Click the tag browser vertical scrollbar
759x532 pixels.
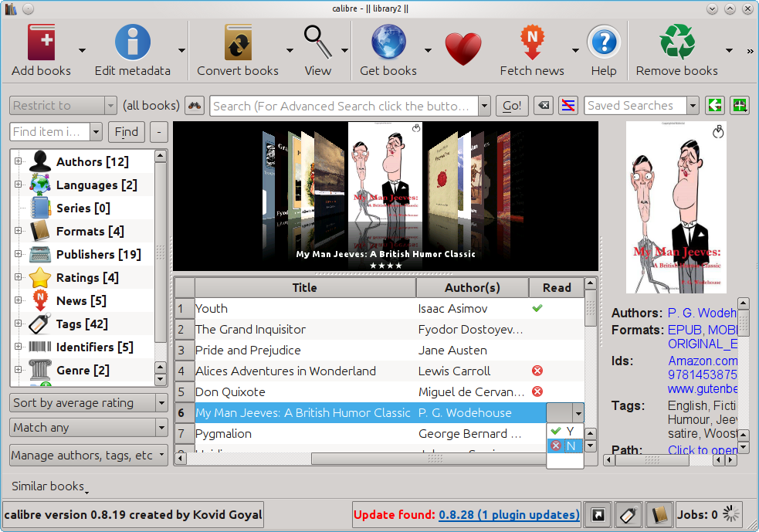pos(161,252)
